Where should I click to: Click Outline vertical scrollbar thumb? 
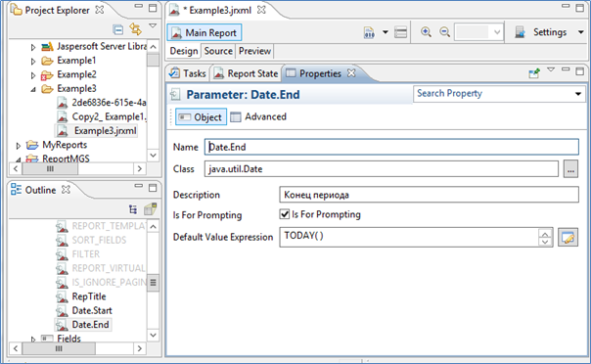[153, 283]
